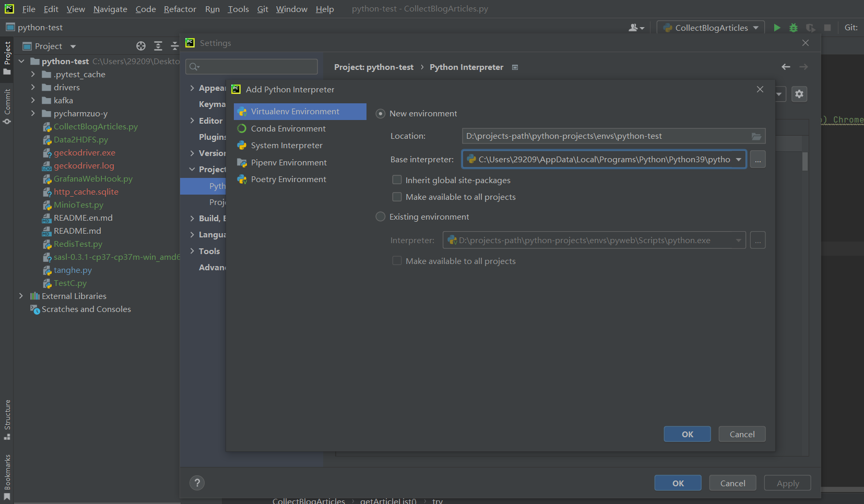The image size is (864, 504).
Task: Open the Refactor menu
Action: tap(180, 9)
